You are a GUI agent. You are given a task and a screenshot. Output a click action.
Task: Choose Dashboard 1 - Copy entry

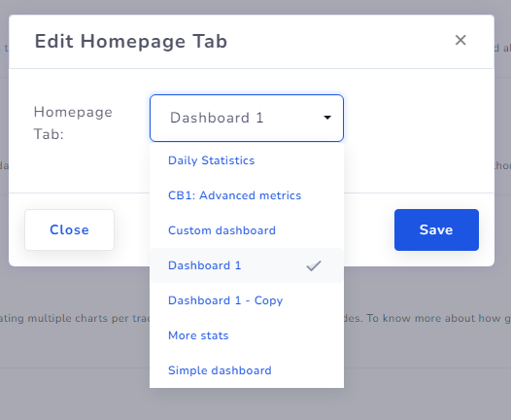(x=247, y=300)
